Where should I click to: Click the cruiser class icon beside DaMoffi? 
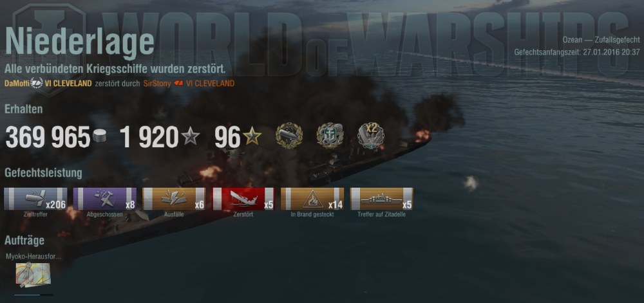pyautogui.click(x=37, y=83)
